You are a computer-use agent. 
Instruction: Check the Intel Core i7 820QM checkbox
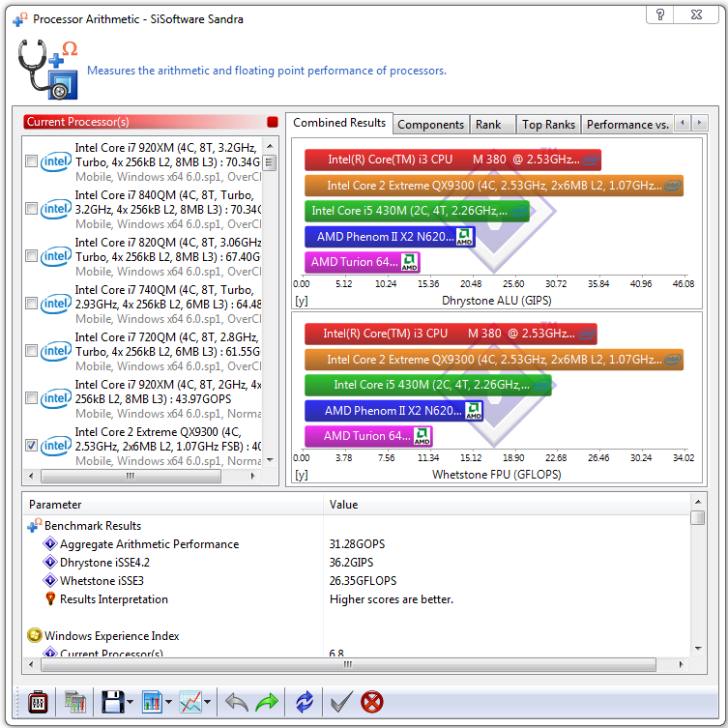click(x=31, y=256)
